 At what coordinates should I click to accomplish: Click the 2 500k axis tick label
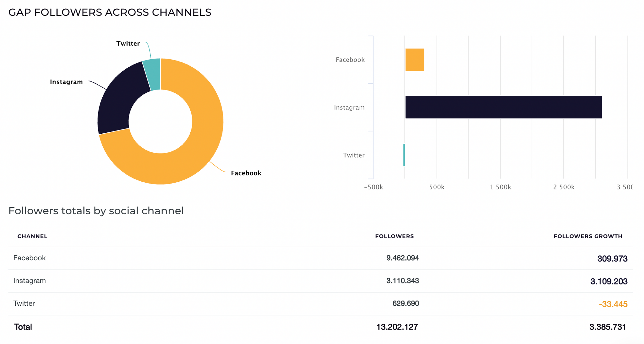[564, 187]
